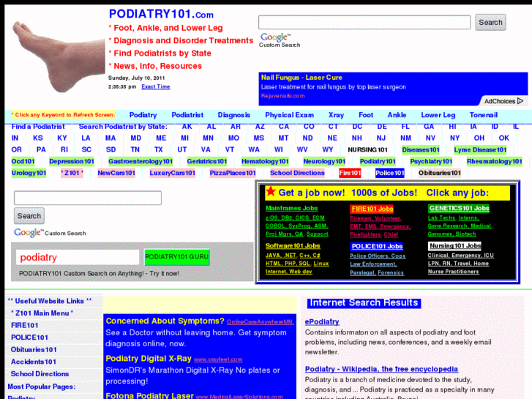The width and height of the screenshot is (532, 399).
Task: Open the Exact Time link
Action: (x=156, y=86)
